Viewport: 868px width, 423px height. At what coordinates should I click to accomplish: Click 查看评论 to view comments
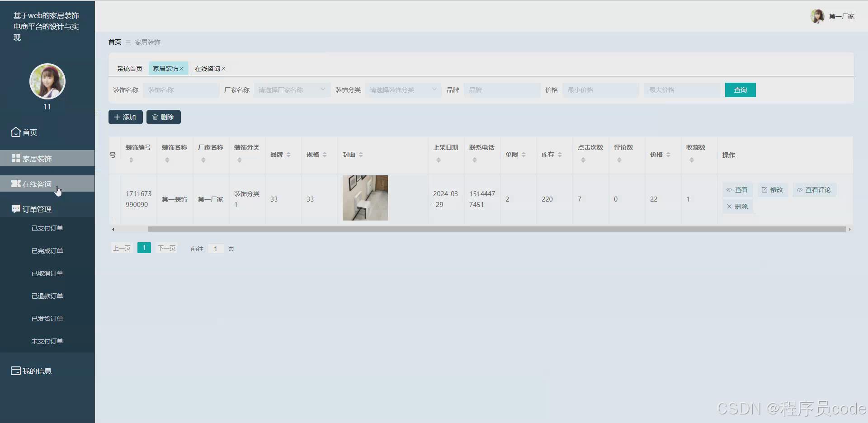coord(814,190)
